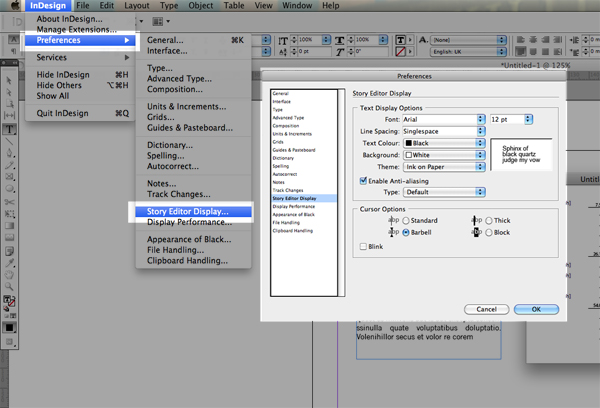Choose the Block cursor radio button

(x=489, y=232)
